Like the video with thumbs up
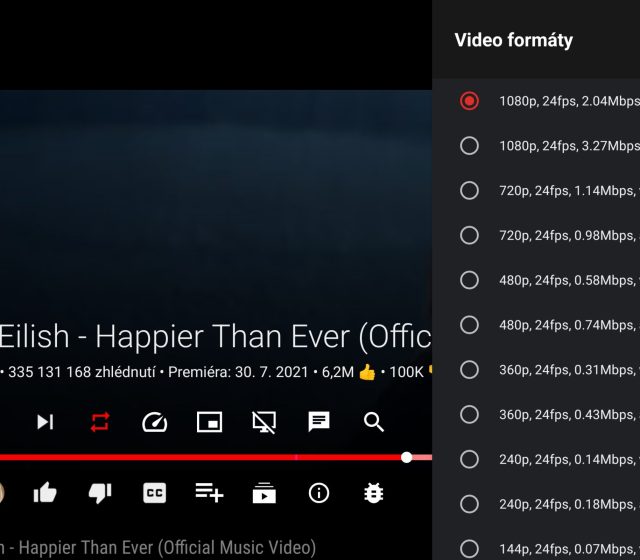Image resolution: width=640 pixels, height=560 pixels. tap(45, 492)
